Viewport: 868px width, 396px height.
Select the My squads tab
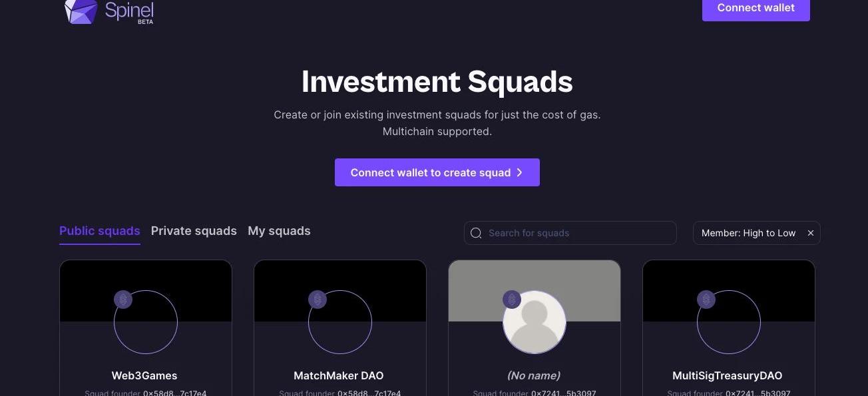tap(279, 231)
